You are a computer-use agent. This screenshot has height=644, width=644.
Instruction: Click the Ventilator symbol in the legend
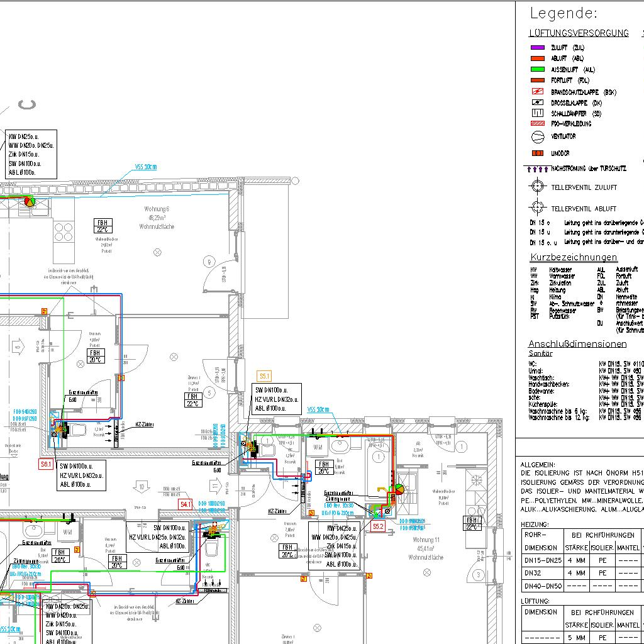[537, 136]
